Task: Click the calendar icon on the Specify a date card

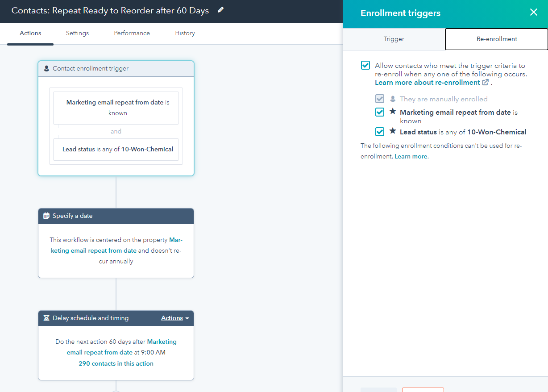Action: (46, 216)
